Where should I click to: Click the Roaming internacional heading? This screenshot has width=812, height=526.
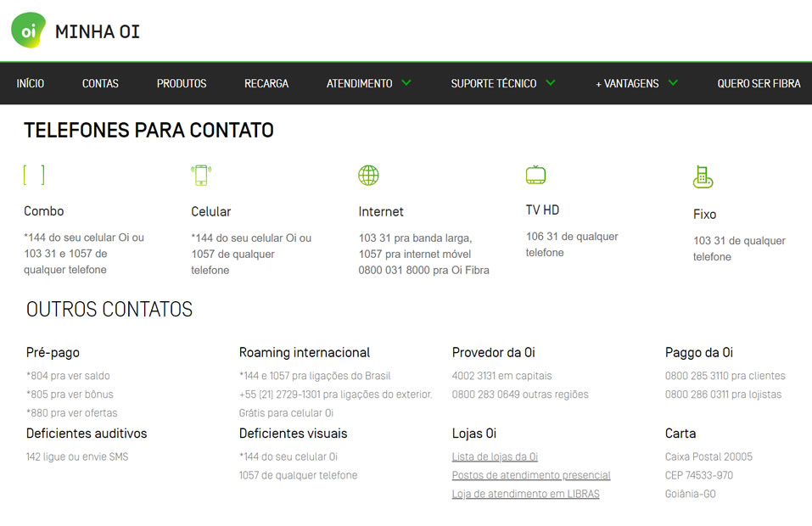305,353
